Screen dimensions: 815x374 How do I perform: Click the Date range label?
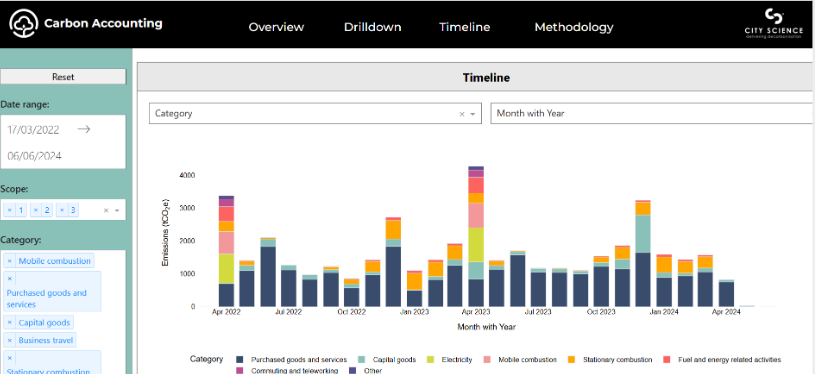pos(24,104)
